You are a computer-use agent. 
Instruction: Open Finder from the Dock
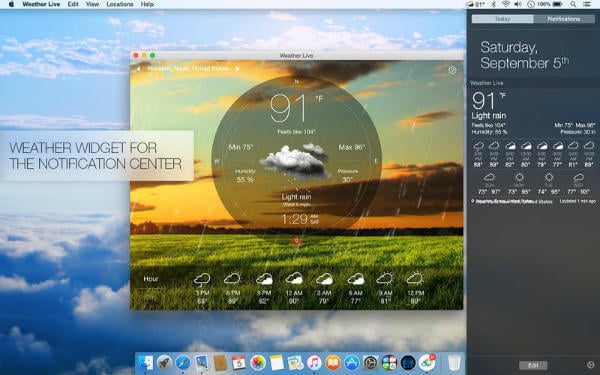[x=145, y=362]
